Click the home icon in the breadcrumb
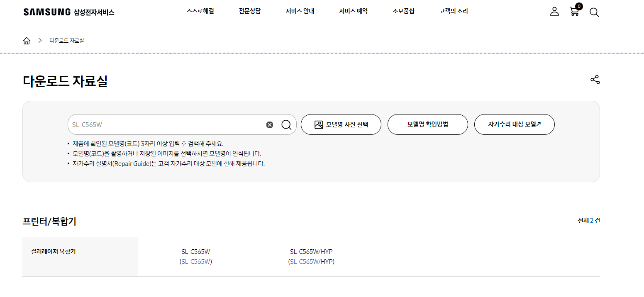Viewport: 644px width, 297px height. point(27,40)
